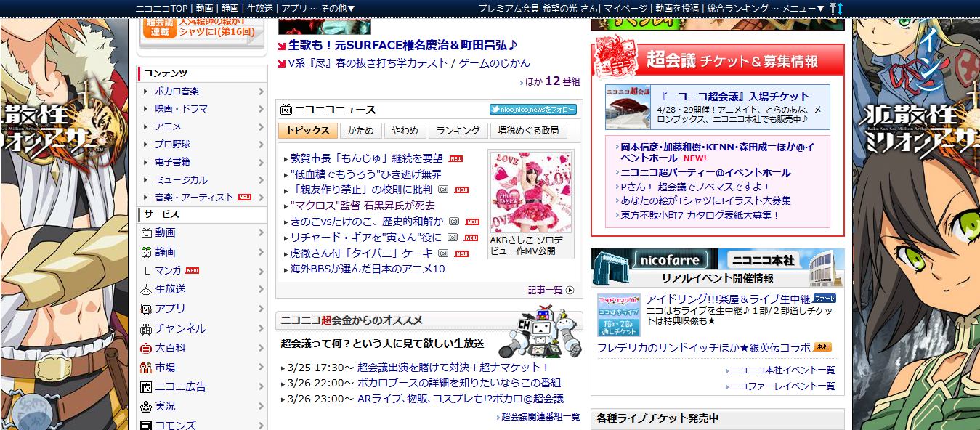The image size is (980, 430).
Task: Click the nico_nico_newsをフォロー button
Action: 532,110
